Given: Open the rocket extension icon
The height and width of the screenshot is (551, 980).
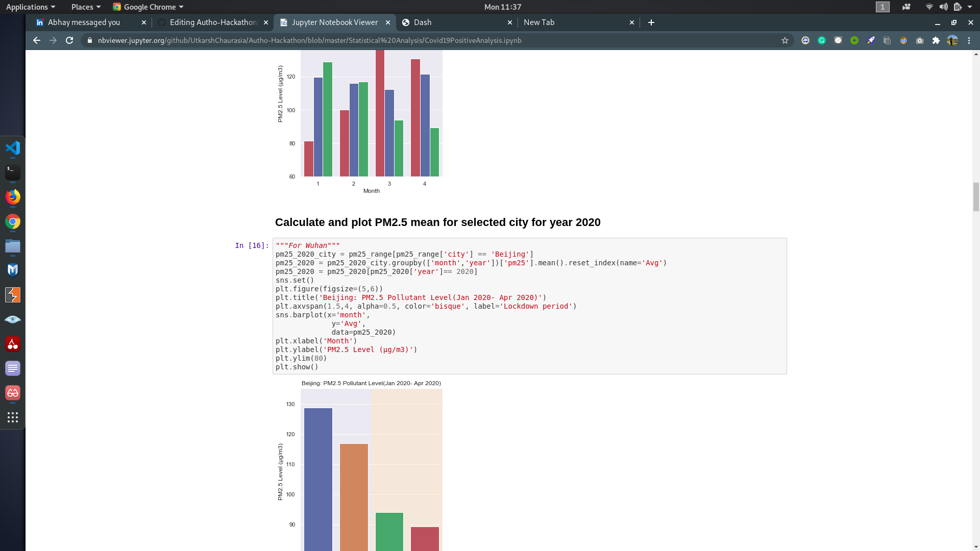Looking at the screenshot, I should 871,40.
